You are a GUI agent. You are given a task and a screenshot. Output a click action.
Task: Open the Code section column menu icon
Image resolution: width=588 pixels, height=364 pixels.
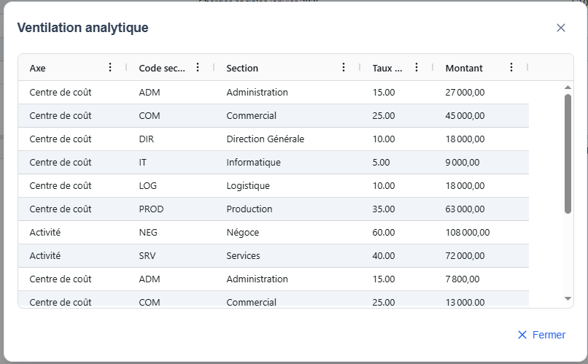click(x=198, y=67)
